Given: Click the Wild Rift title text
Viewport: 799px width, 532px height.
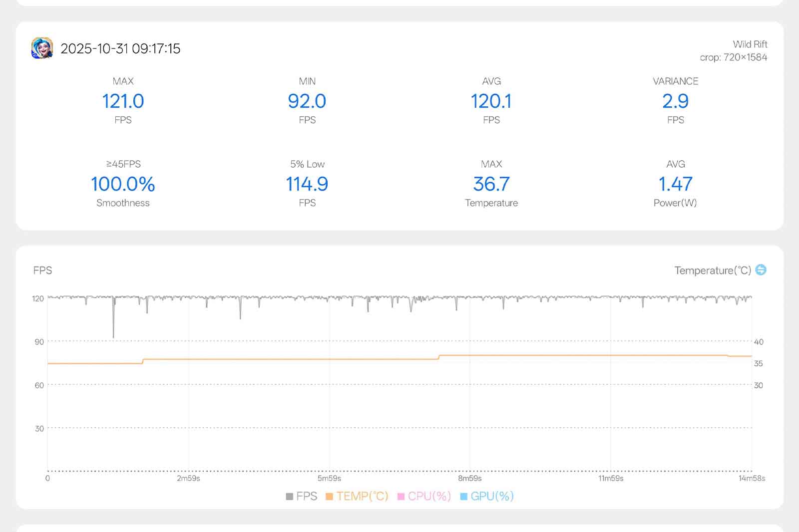Looking at the screenshot, I should tap(750, 44).
